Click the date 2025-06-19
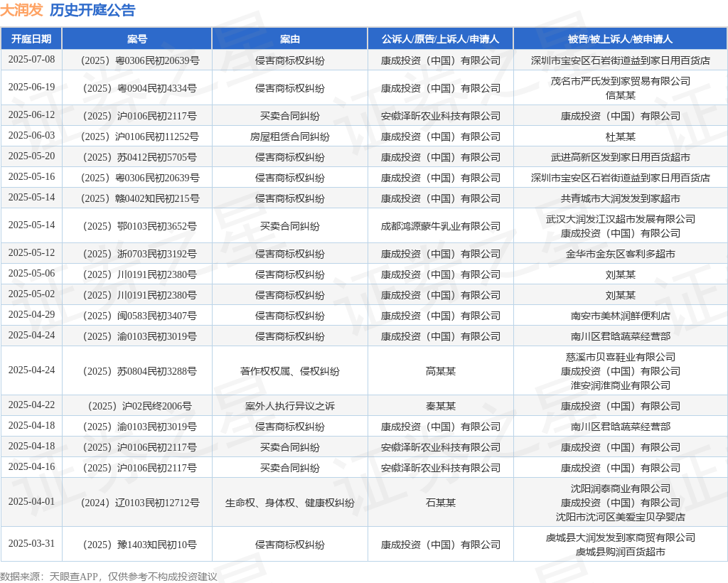Image resolution: width=728 pixels, height=583 pixels. (31, 87)
